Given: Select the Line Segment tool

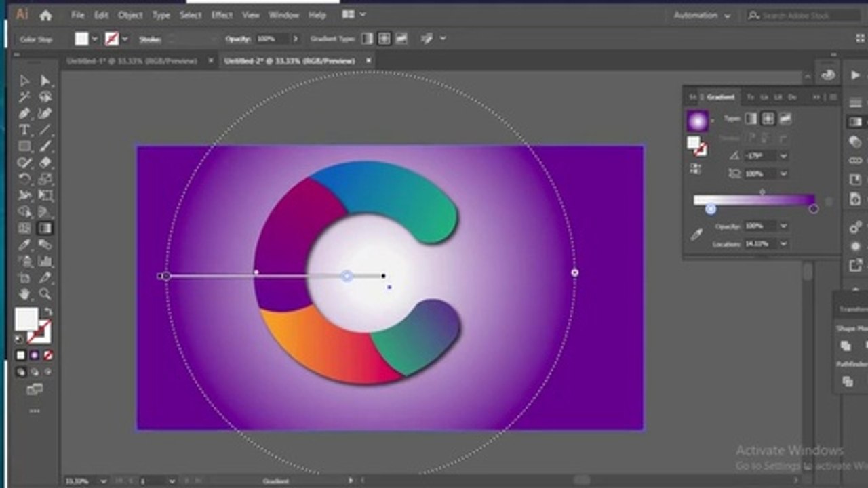Looking at the screenshot, I should [45, 130].
